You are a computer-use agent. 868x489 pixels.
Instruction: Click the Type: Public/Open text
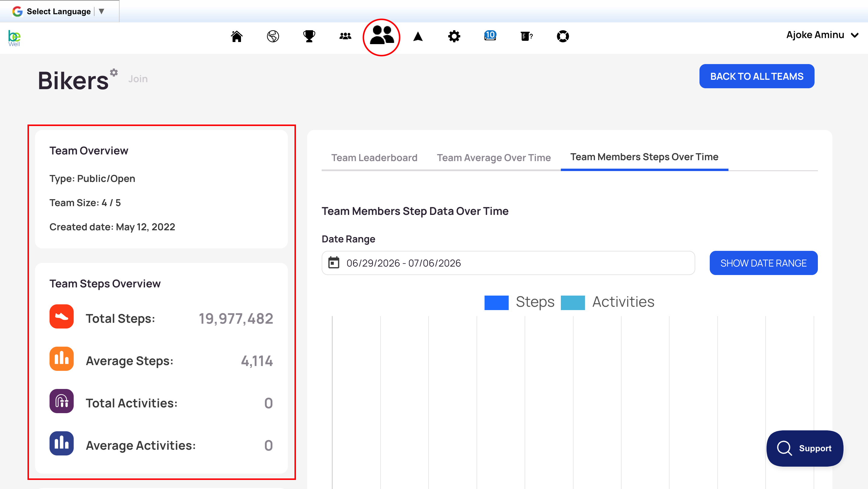click(92, 178)
